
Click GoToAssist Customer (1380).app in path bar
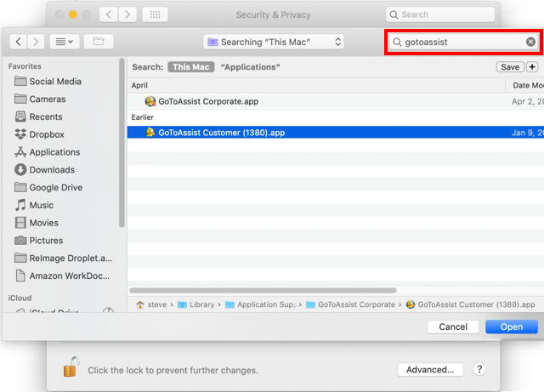[x=470, y=304]
